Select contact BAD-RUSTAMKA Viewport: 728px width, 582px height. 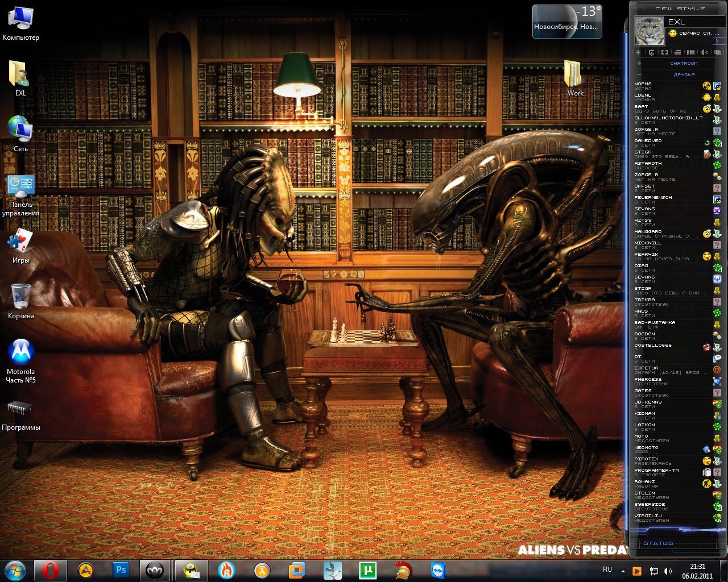point(678,325)
